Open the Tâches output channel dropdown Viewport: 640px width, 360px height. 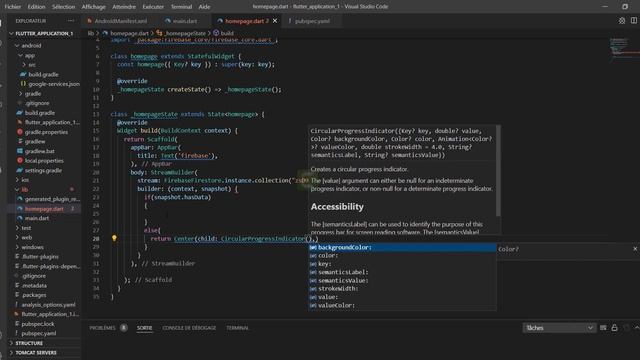click(x=559, y=328)
